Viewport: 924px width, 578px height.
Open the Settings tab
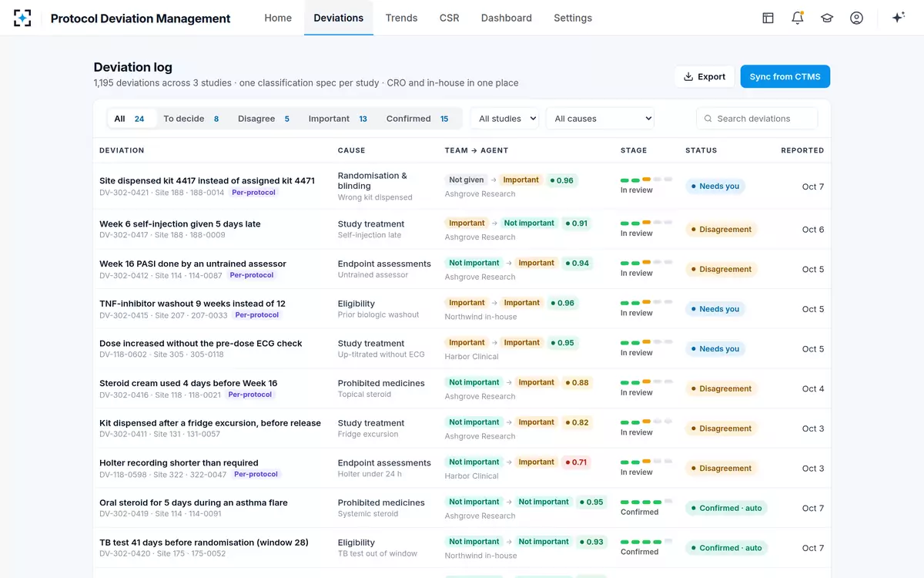coord(573,18)
